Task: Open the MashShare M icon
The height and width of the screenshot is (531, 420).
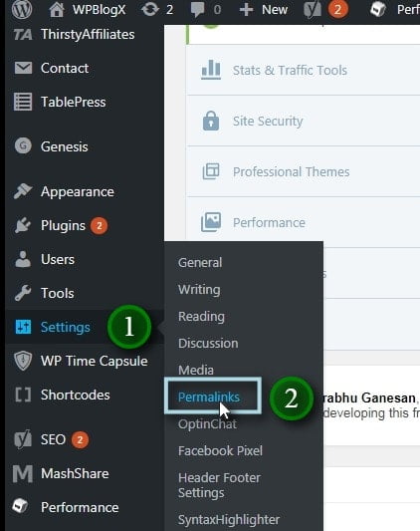Action: click(x=23, y=473)
